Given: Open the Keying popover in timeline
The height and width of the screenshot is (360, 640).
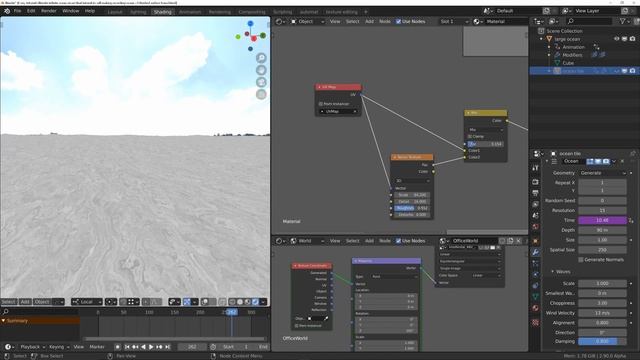Looking at the screenshot, I should point(58,347).
